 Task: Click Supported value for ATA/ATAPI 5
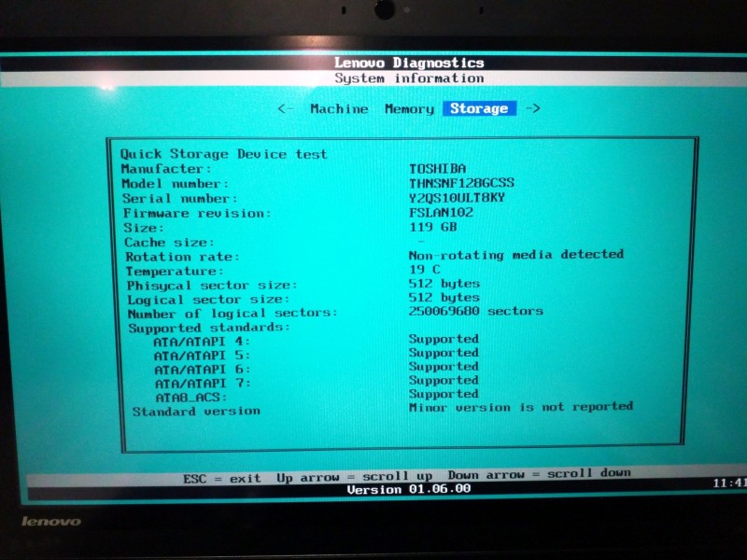444,353
